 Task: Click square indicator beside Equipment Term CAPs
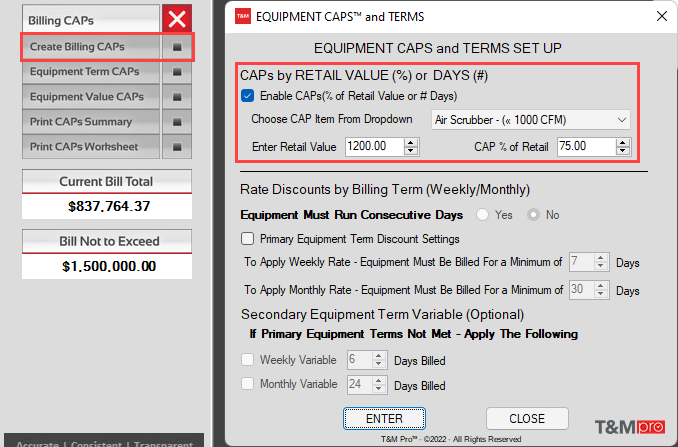(x=177, y=72)
